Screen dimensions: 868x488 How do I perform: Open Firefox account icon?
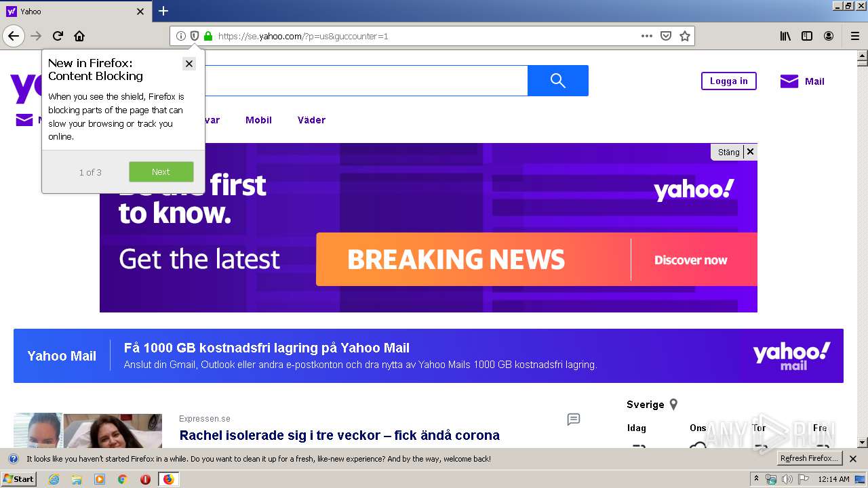[829, 36]
